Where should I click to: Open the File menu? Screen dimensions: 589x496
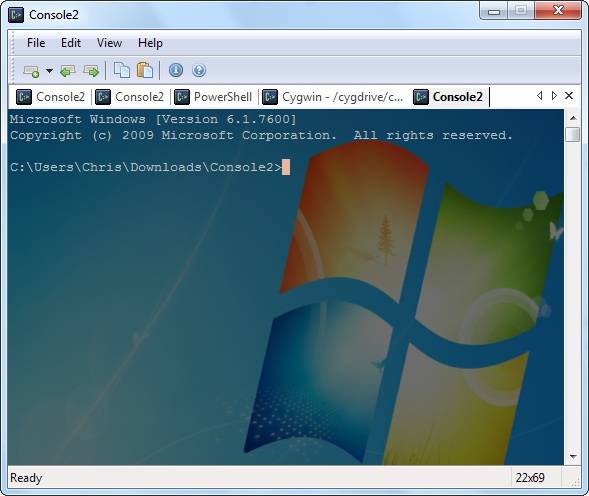pyautogui.click(x=36, y=43)
